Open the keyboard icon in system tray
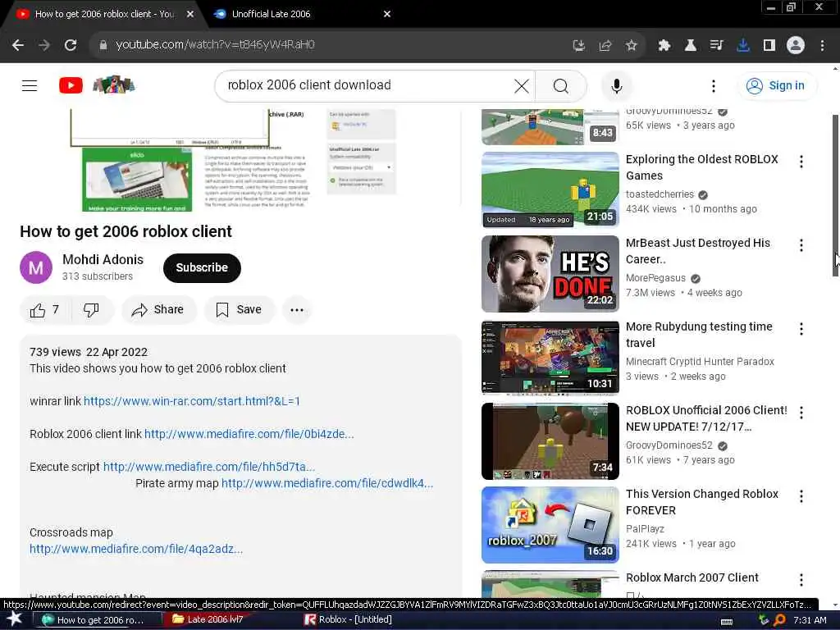The width and height of the screenshot is (840, 630). [x=727, y=621]
